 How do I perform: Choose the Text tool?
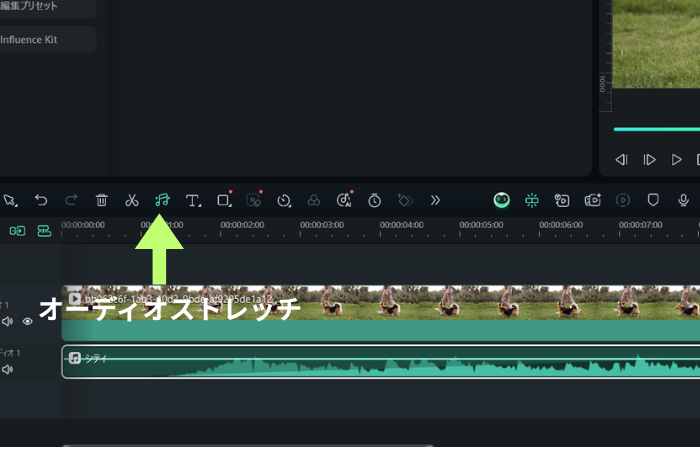tap(193, 200)
